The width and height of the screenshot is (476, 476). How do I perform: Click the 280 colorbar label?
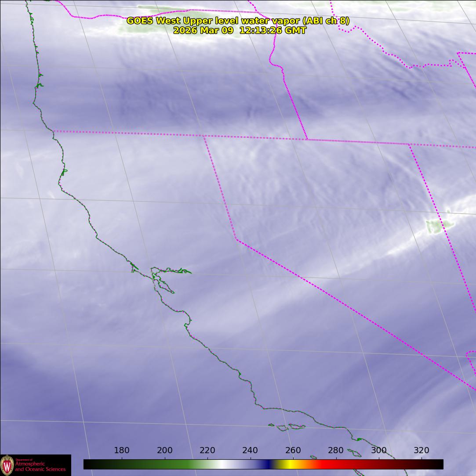(x=336, y=450)
